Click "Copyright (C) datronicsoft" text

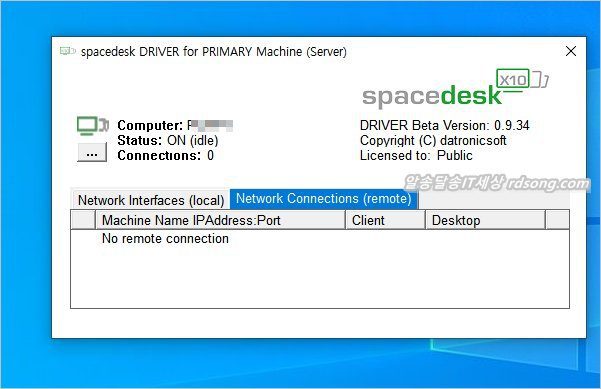tap(433, 141)
